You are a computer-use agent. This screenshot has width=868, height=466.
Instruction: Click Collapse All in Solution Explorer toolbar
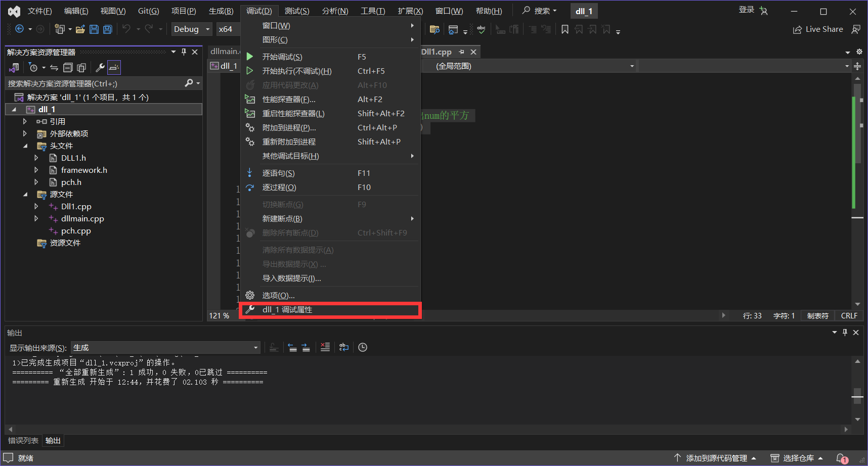[x=68, y=67]
